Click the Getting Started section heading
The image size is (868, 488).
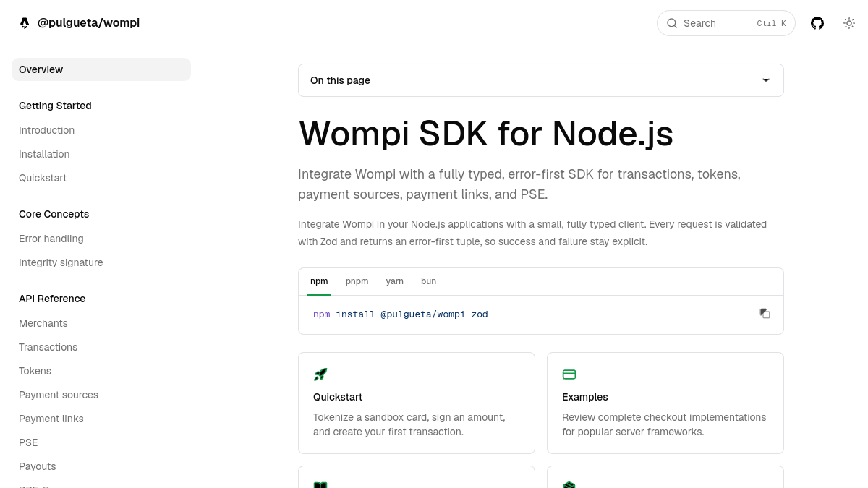55,106
